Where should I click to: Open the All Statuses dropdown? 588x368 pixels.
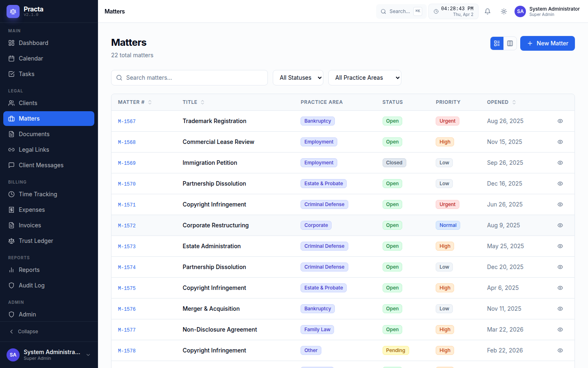pos(298,78)
